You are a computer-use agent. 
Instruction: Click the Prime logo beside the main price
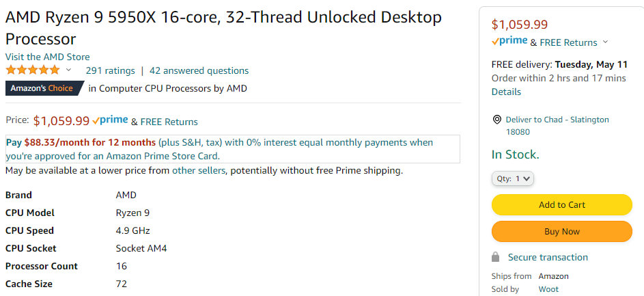[110, 120]
